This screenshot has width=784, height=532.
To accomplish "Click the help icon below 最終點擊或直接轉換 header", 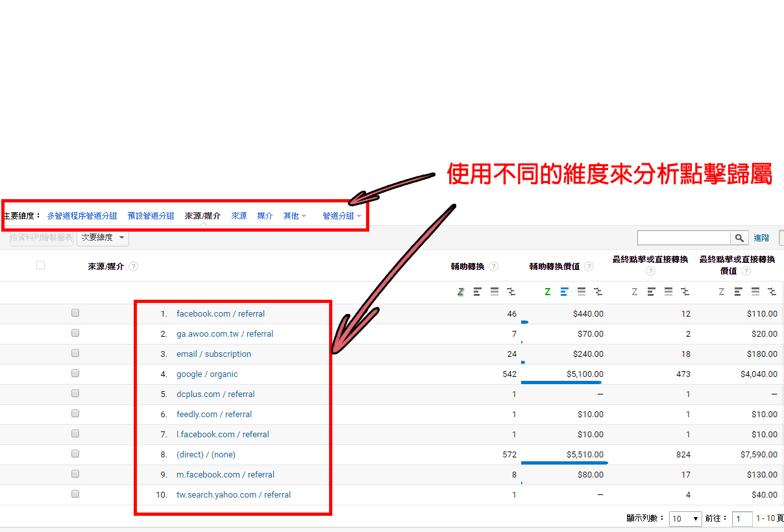I will [x=650, y=271].
